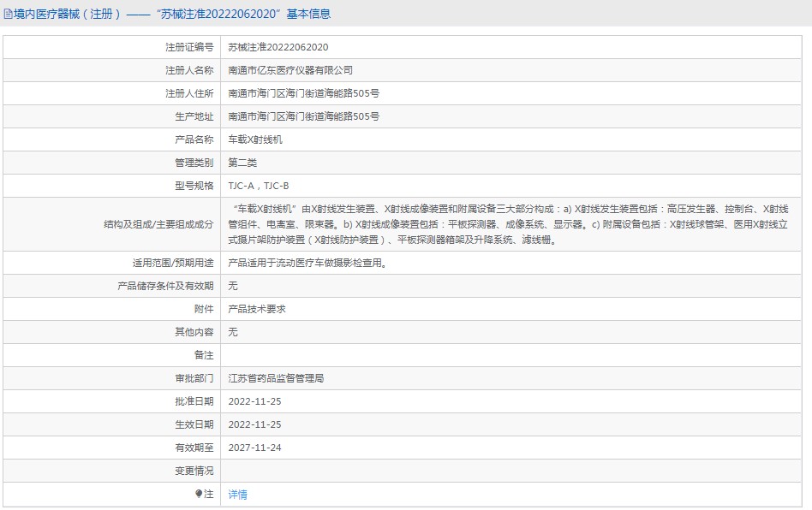Click the 变更情况 label
This screenshot has height=510, width=812.
point(194,471)
